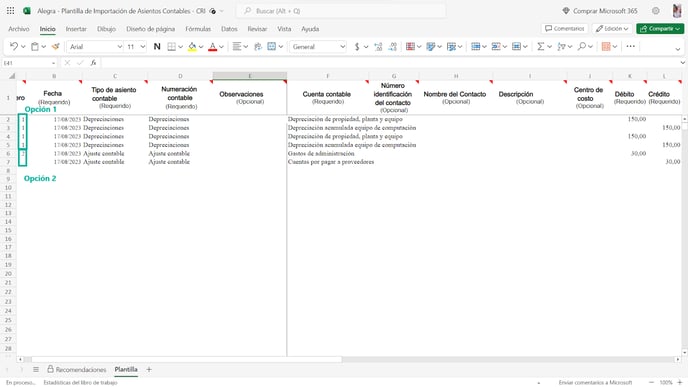688x387 pixels.
Task: Click the Compartir button
Action: (660, 29)
